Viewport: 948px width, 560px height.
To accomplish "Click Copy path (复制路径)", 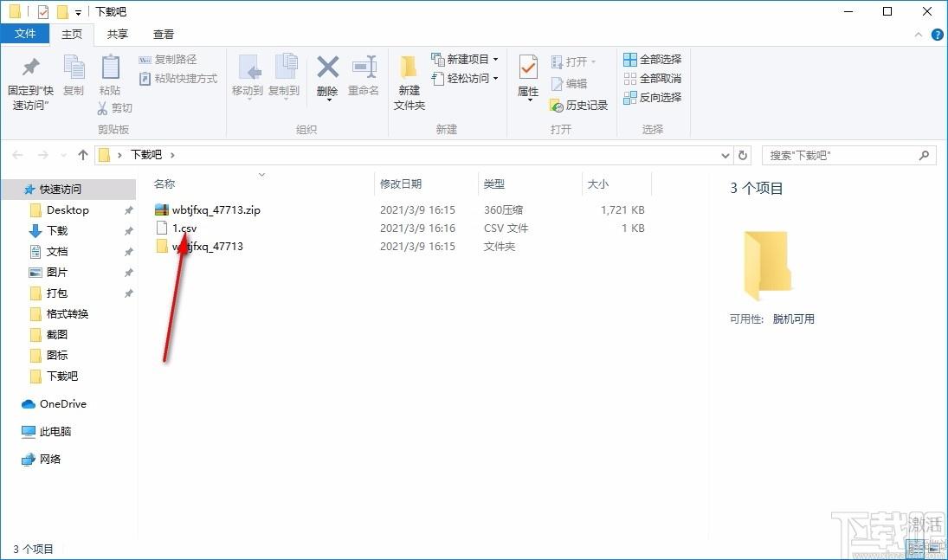I will coord(167,59).
